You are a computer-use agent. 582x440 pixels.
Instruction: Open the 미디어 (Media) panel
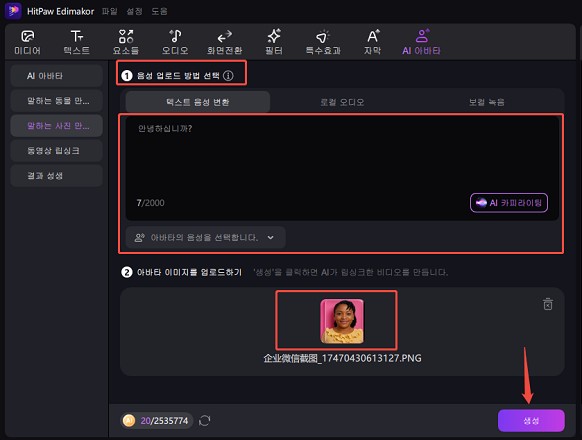click(27, 42)
